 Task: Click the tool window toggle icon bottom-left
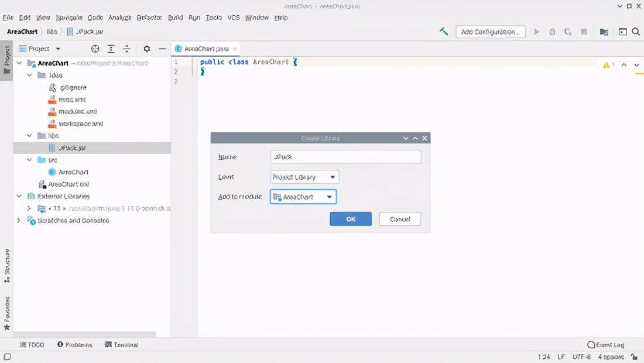pyautogui.click(x=7, y=357)
